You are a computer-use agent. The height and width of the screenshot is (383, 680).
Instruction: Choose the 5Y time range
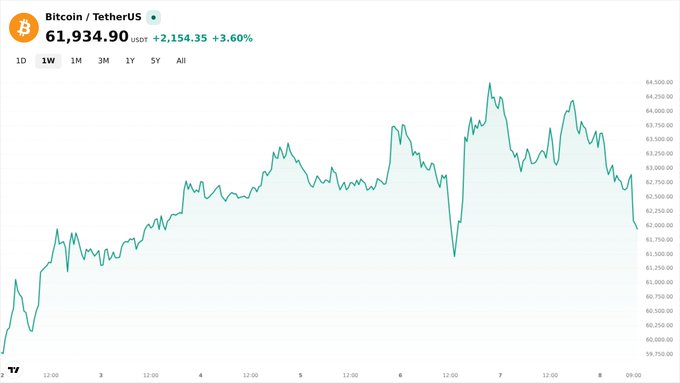[155, 61]
